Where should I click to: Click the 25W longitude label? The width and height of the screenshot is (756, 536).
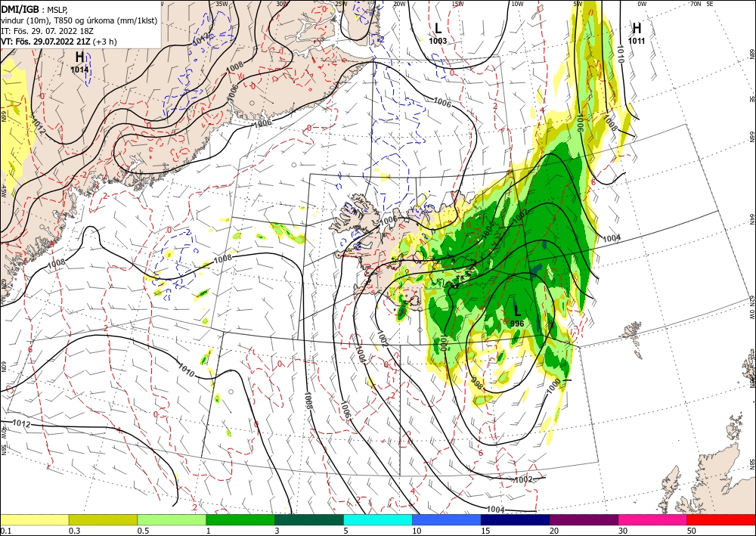340,4
